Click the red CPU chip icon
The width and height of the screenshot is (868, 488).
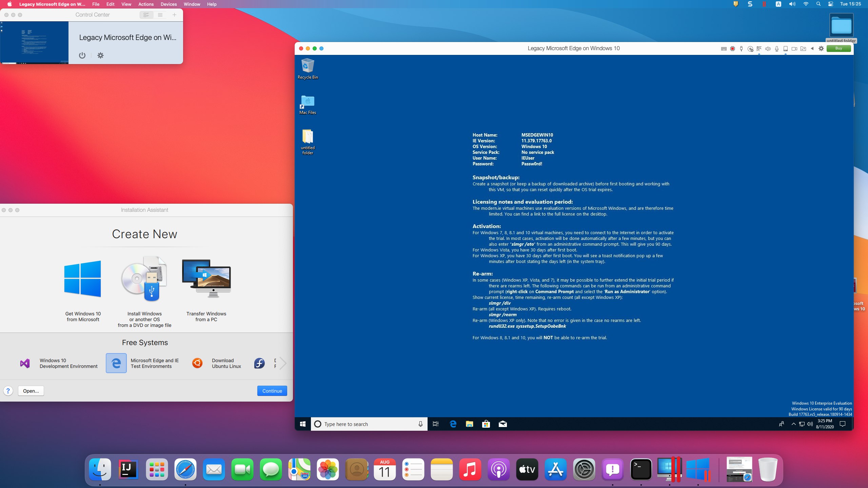coord(732,49)
